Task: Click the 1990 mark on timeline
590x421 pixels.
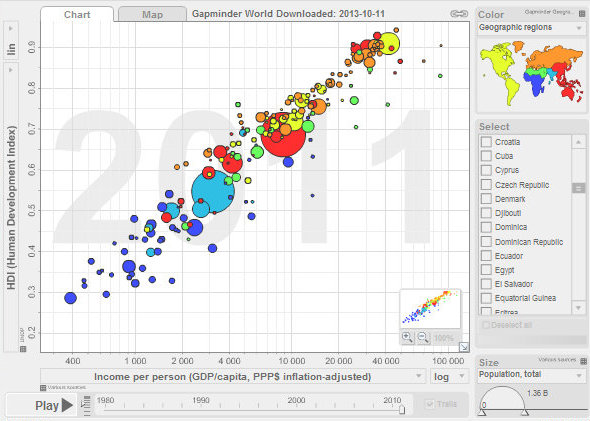Action: [x=201, y=401]
